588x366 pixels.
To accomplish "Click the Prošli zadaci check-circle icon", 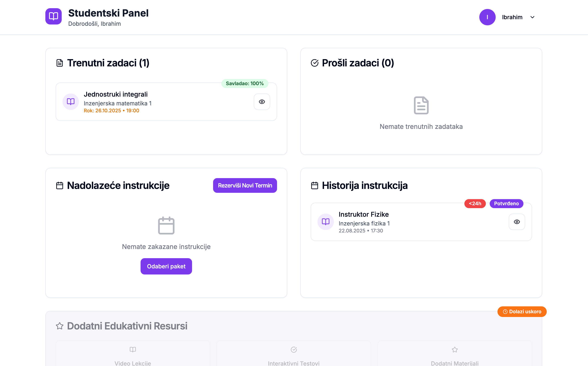I will coord(314,63).
